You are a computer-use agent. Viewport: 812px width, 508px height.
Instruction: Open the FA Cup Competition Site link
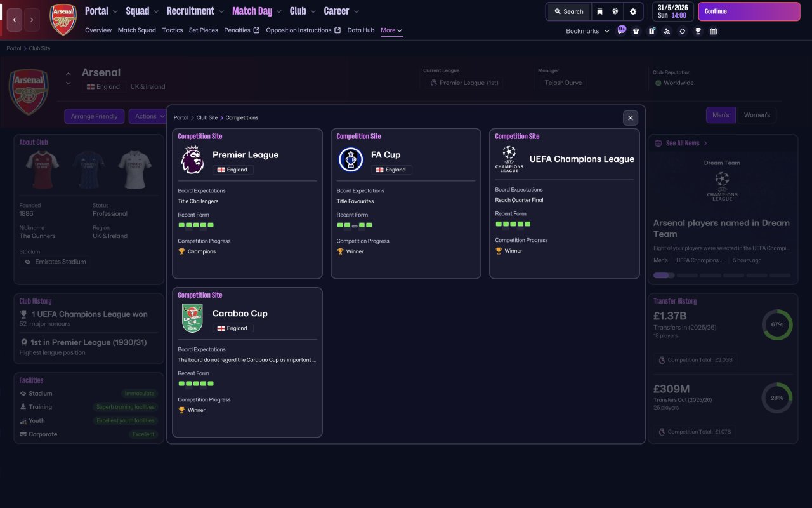click(x=358, y=137)
